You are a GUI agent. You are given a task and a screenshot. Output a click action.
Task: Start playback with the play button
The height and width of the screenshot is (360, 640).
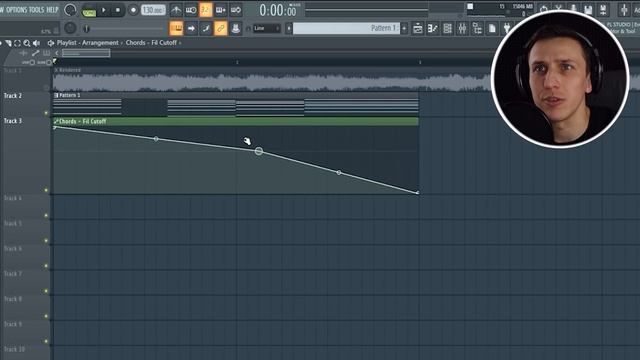coord(104,10)
